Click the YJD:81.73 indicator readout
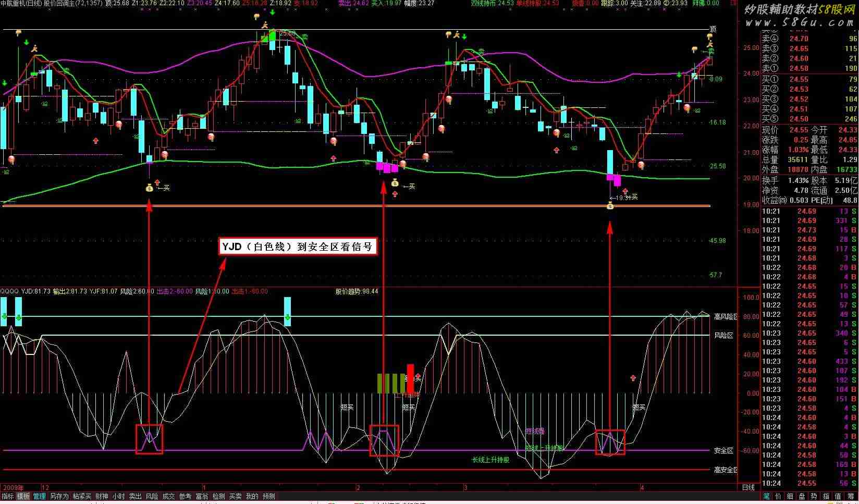Image resolution: width=859 pixels, height=504 pixels. pyautogui.click(x=36, y=291)
